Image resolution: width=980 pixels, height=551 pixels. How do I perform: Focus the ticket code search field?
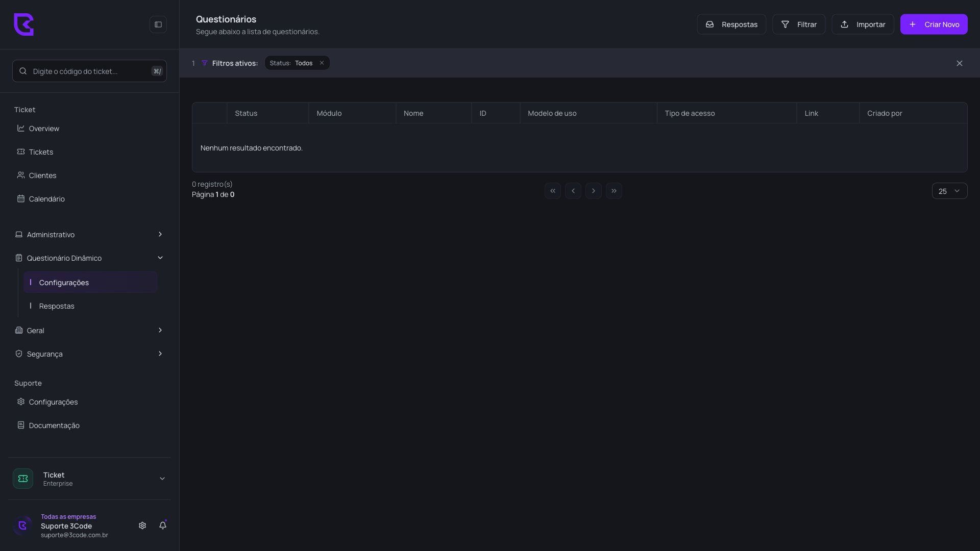[x=89, y=71]
